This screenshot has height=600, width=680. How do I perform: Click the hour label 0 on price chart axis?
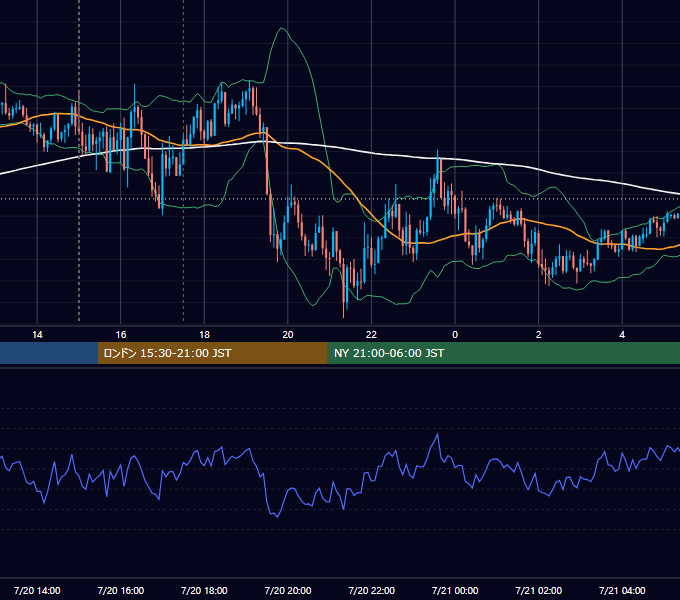pyautogui.click(x=455, y=335)
